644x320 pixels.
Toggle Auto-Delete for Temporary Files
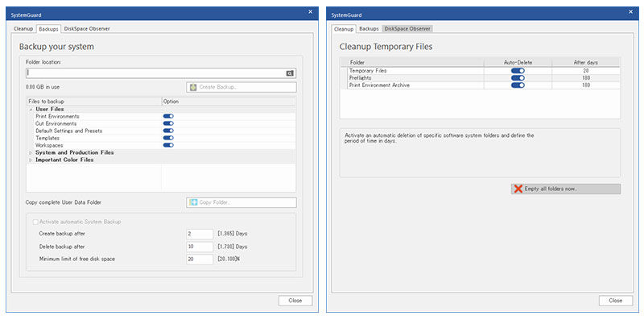(518, 71)
